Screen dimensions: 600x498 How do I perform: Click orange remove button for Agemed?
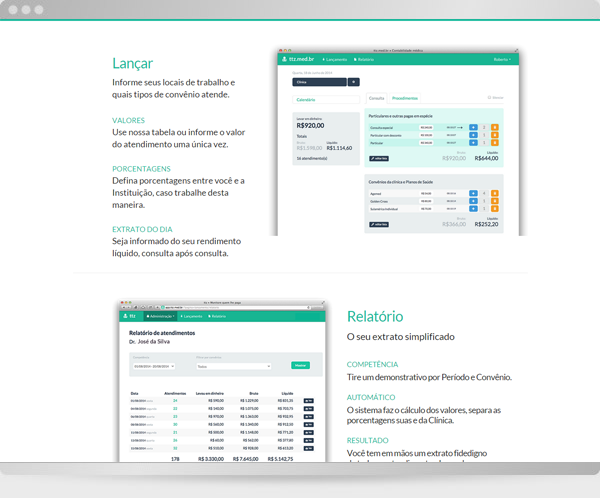(x=495, y=193)
